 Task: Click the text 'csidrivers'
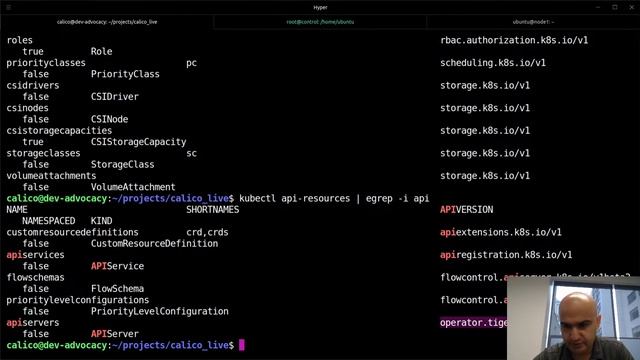33,85
